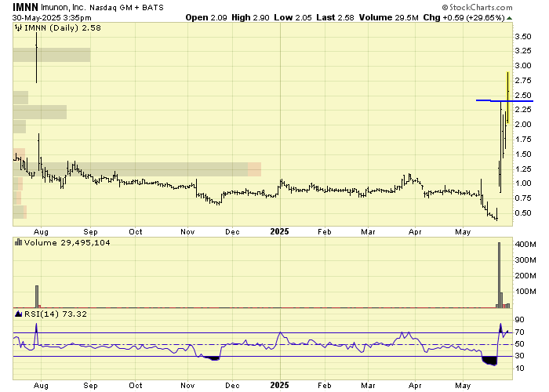Click the Last 2.58 value
Image resolution: width=549 pixels, height=392 pixels.
335,17
